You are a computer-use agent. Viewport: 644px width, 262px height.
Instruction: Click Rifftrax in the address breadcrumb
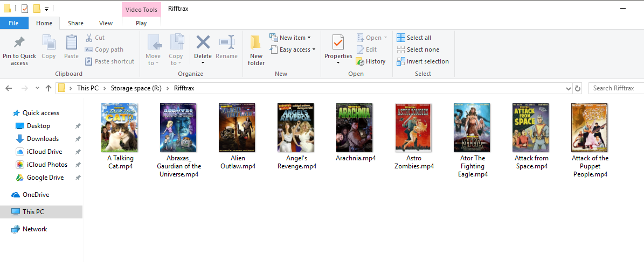pos(184,88)
